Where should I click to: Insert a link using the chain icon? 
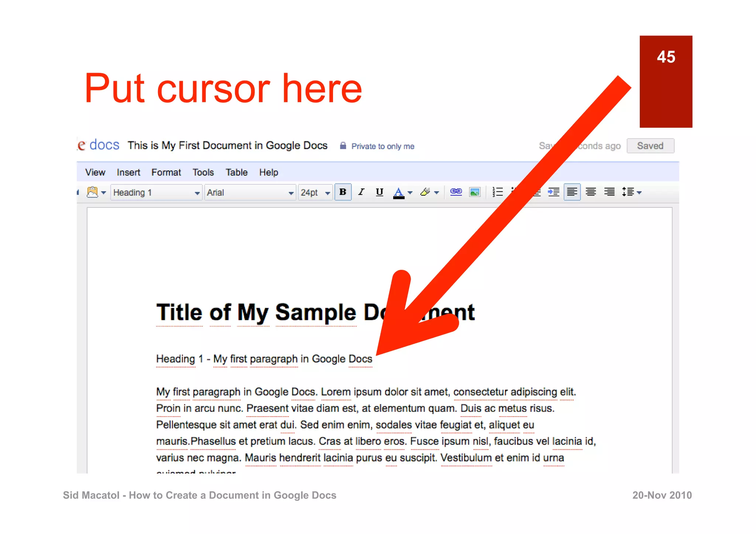[456, 192]
